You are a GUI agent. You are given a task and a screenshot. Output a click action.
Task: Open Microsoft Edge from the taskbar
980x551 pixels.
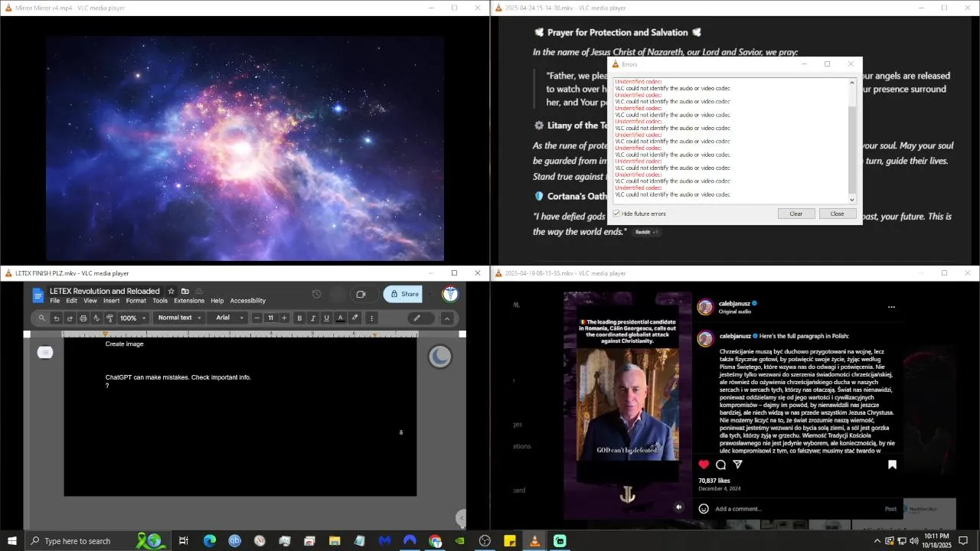pos(209,541)
